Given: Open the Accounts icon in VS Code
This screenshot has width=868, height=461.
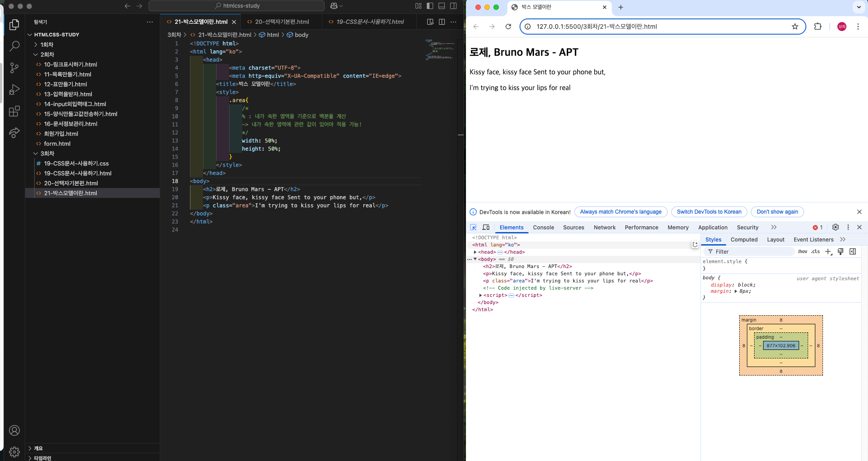Looking at the screenshot, I should (x=14, y=430).
